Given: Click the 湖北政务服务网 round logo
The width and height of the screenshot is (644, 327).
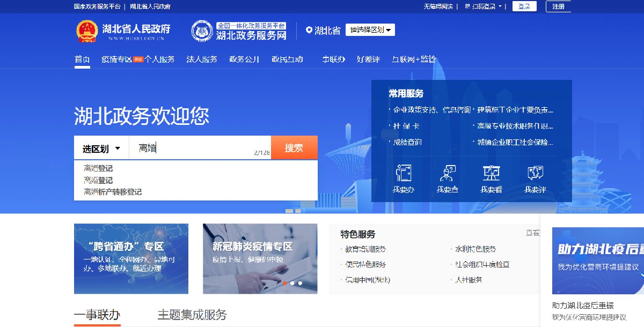Looking at the screenshot, I should click(x=202, y=31).
